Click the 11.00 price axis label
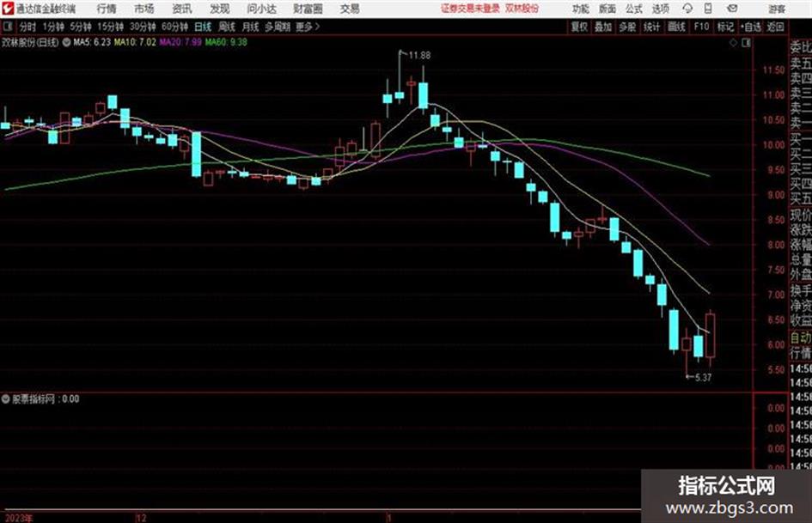Image resolution: width=812 pixels, height=523 pixels. (773, 94)
